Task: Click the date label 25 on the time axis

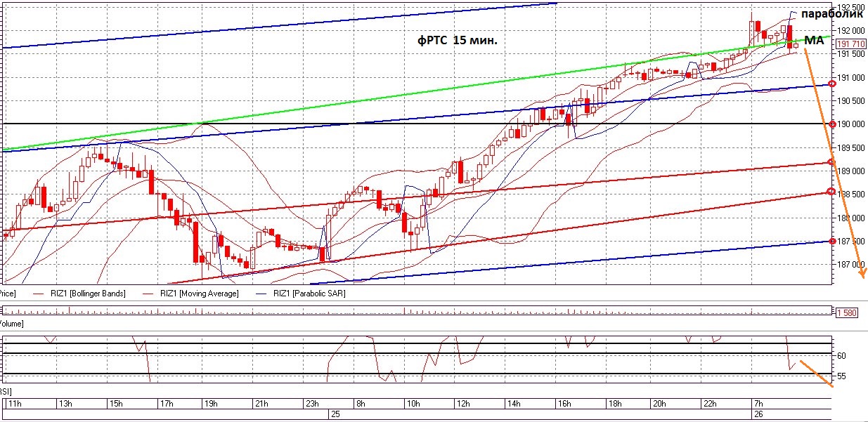Action: pyautogui.click(x=336, y=414)
